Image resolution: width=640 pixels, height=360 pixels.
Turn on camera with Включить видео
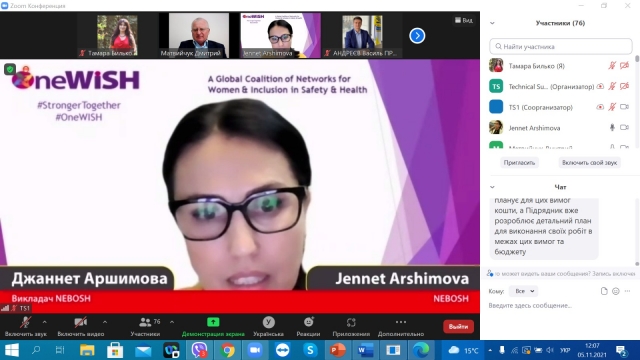tap(80, 327)
